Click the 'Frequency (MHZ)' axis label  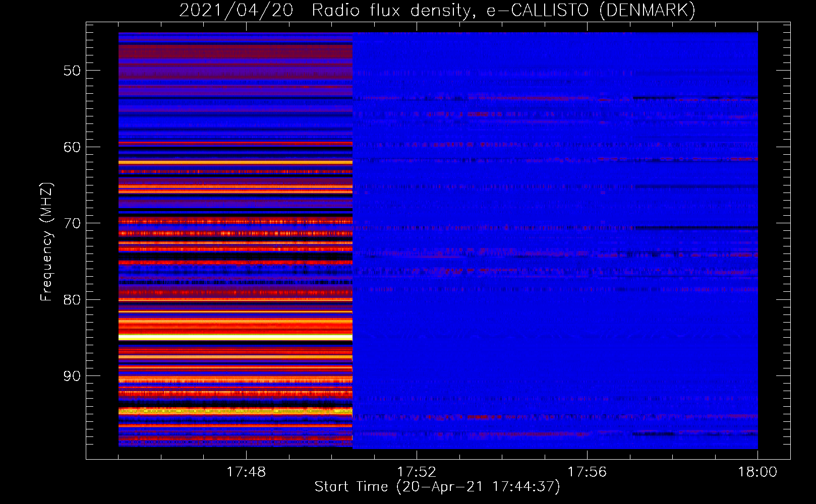click(x=46, y=242)
